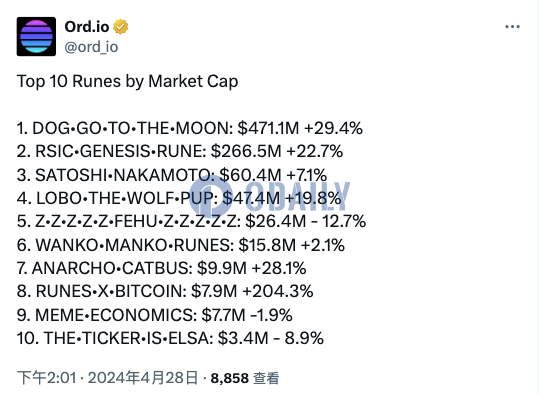Open the three-dot more options menu
Image resolution: width=539 pixels, height=394 pixels.
point(512,27)
